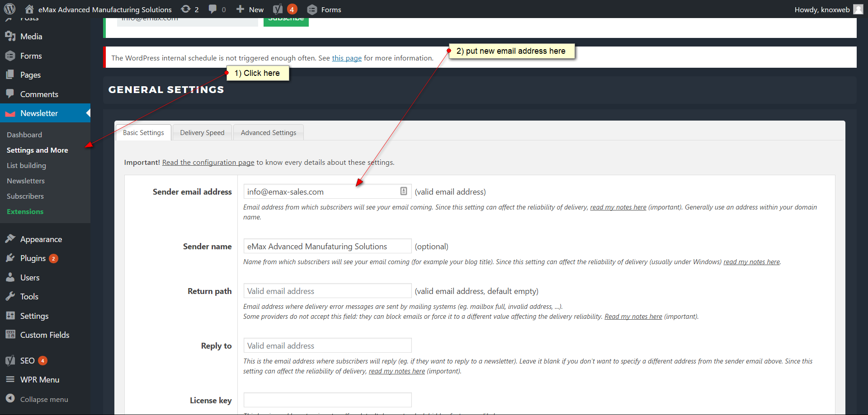Switch to the Basic Settings tab
Viewport: 868px width, 415px height.
143,133
